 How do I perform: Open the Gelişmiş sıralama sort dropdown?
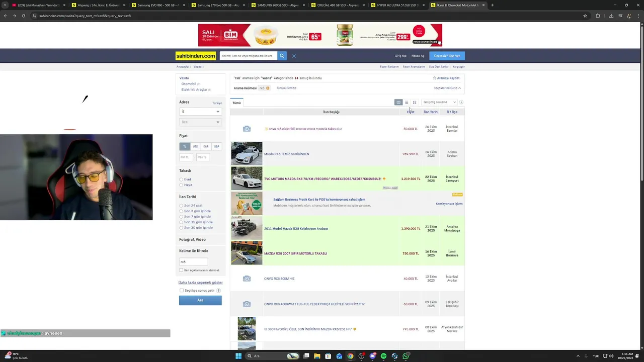click(439, 102)
